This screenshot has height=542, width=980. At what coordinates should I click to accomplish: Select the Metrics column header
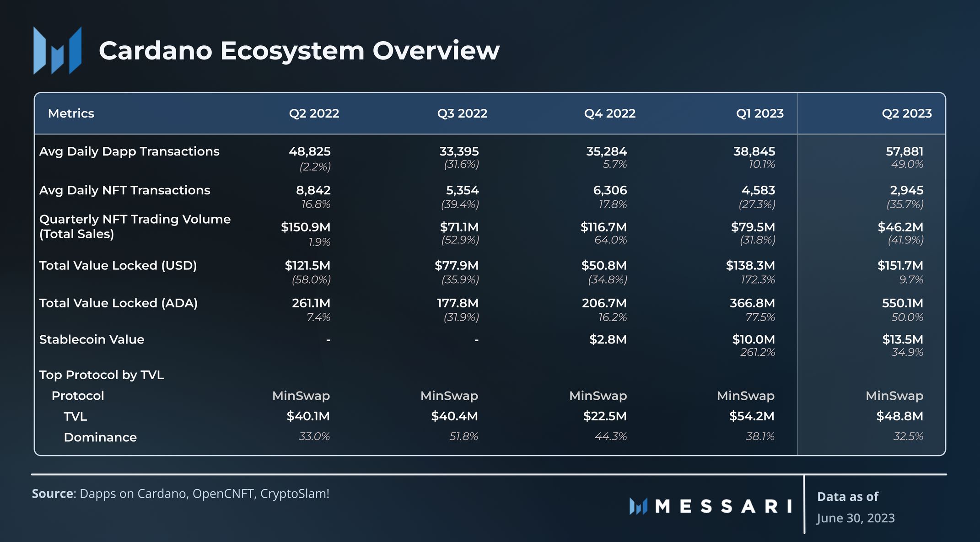(x=71, y=113)
